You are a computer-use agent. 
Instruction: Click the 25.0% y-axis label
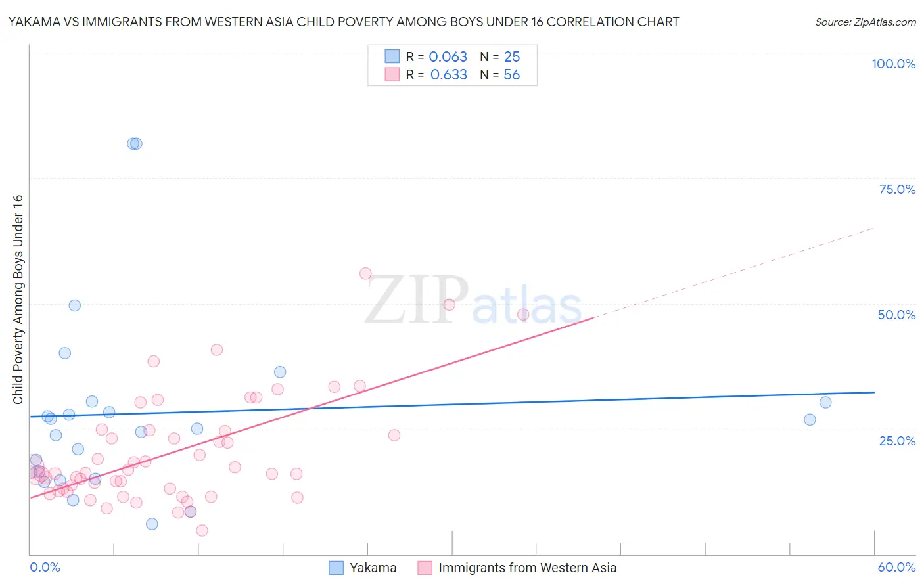click(x=897, y=441)
